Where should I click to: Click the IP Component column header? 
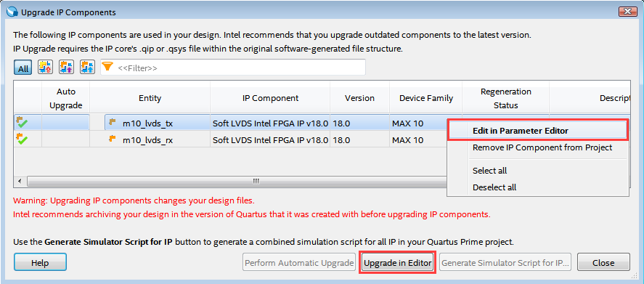click(x=270, y=98)
